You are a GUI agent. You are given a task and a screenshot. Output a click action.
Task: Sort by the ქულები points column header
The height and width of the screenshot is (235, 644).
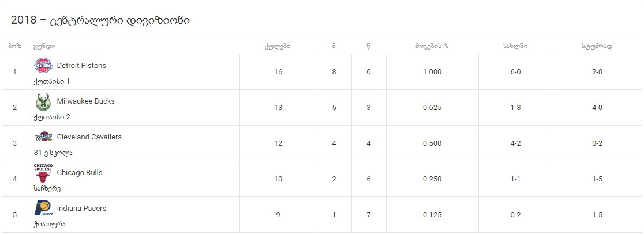278,46
